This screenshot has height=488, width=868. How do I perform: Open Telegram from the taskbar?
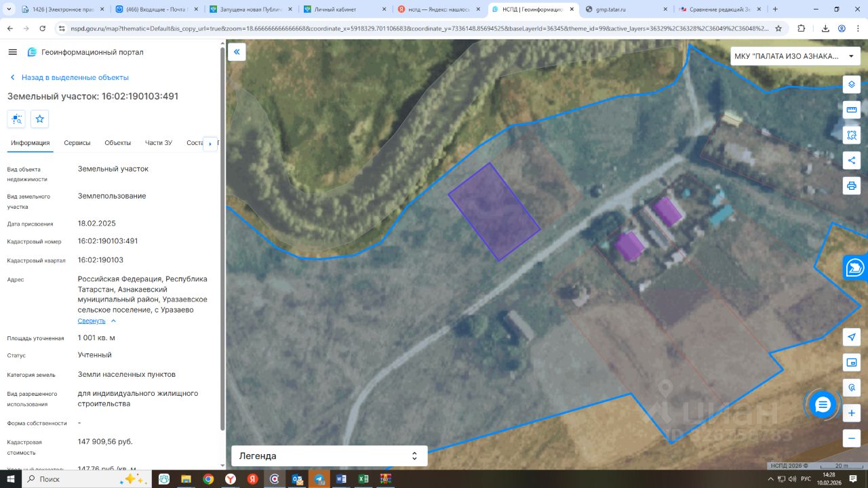pos(319,479)
